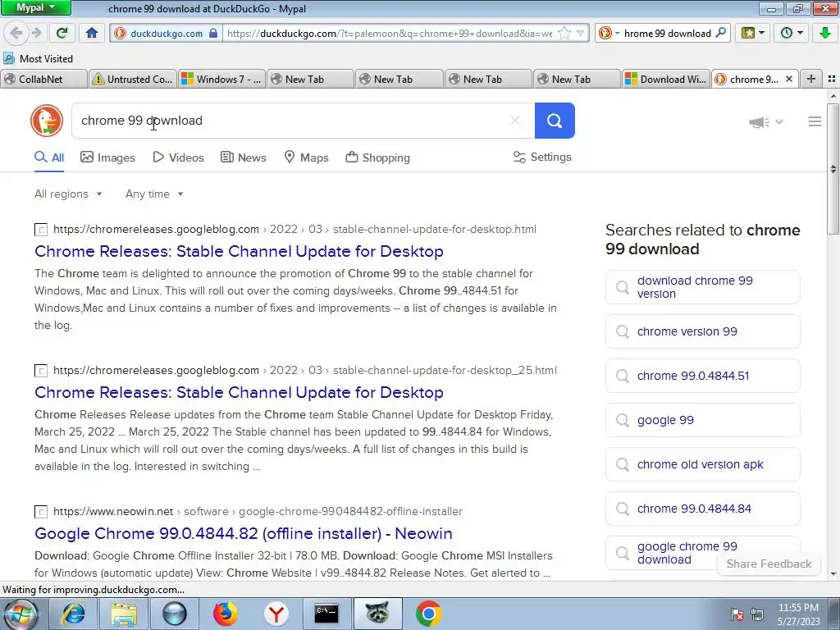Clear the search query with X
This screenshot has height=630, width=840.
click(x=515, y=121)
